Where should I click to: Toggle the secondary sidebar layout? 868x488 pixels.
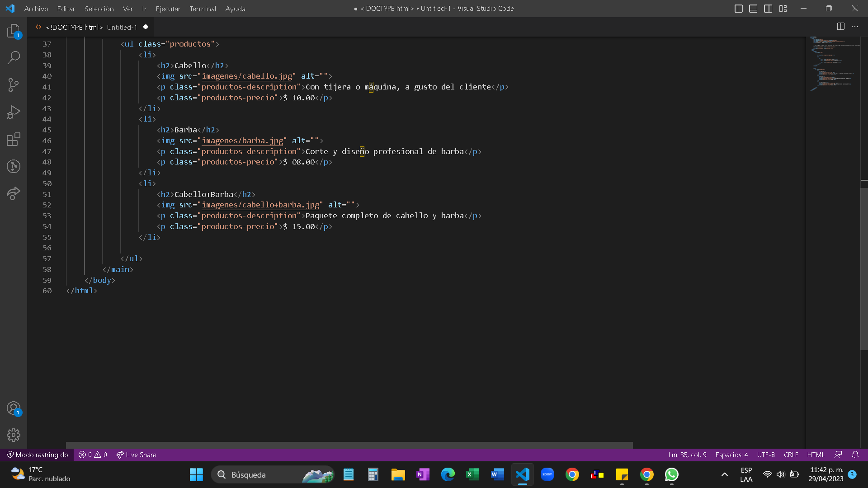pos(768,9)
